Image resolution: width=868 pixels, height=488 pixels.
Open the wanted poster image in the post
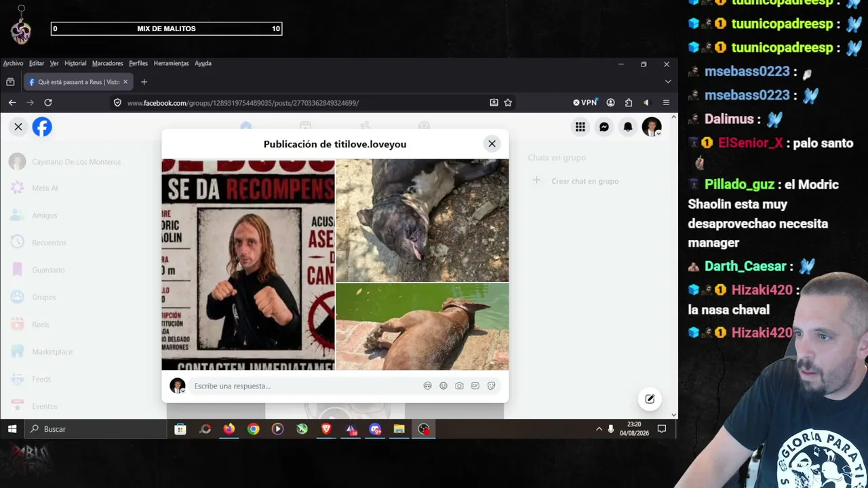point(248,264)
